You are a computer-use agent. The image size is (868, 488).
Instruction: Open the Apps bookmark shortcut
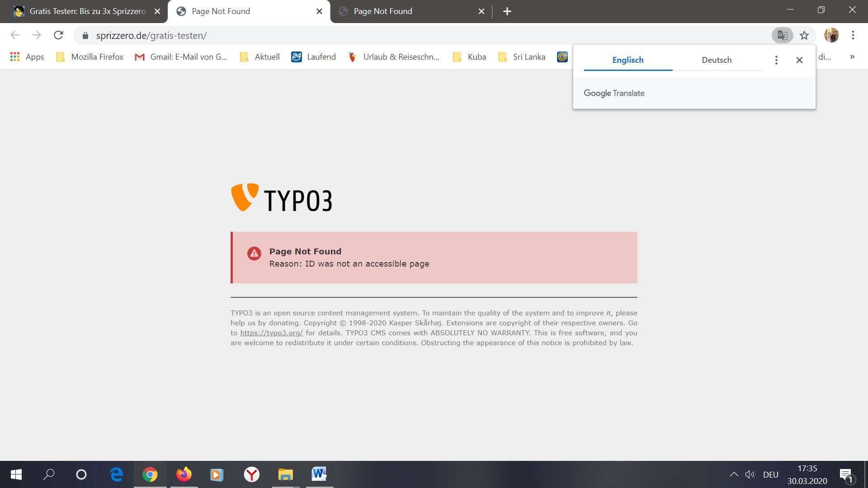pos(27,57)
